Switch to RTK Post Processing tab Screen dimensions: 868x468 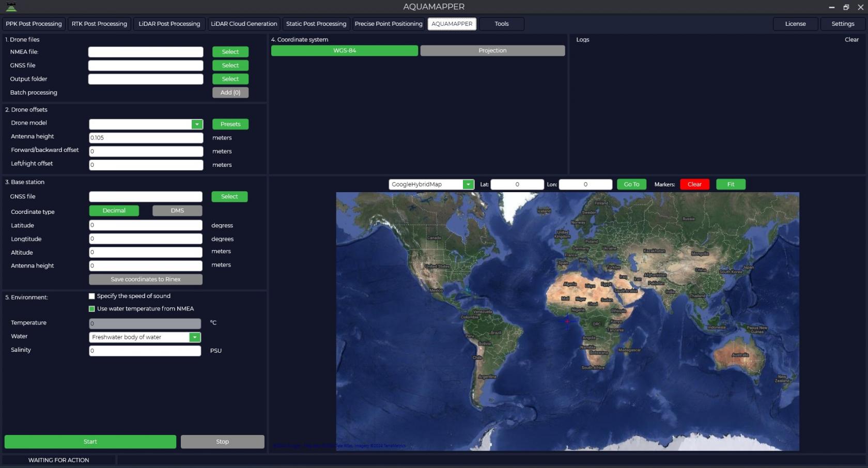[x=99, y=24]
